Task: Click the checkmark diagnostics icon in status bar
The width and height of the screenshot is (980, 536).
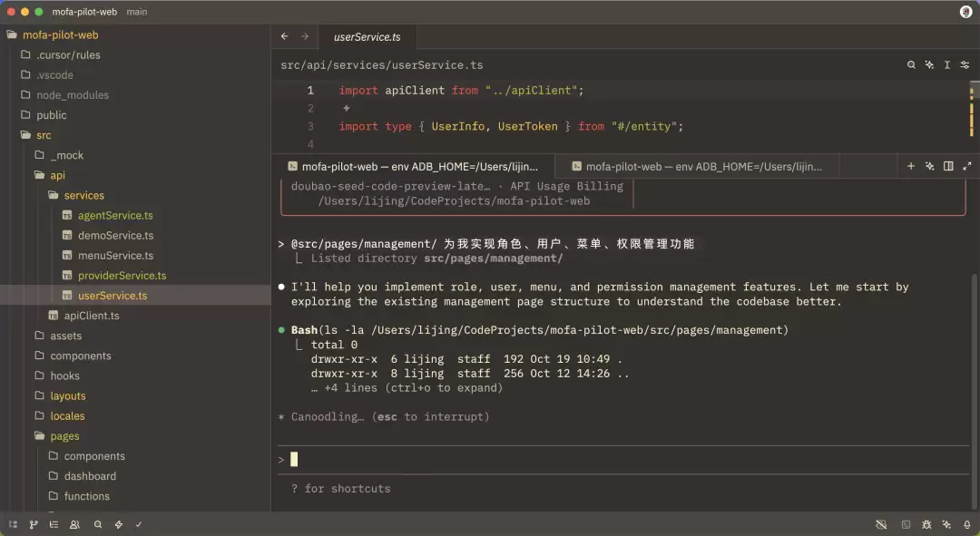Action: [x=139, y=525]
